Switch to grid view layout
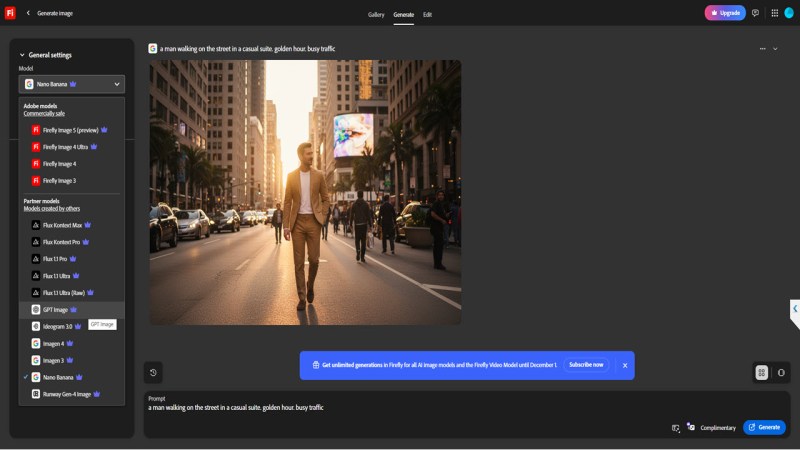800x450 pixels. pyautogui.click(x=762, y=372)
